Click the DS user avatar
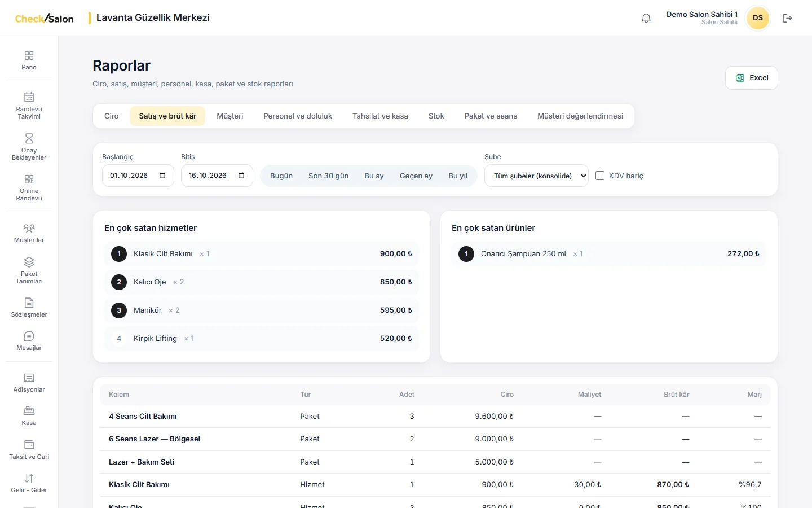The image size is (812, 508). pos(758,18)
